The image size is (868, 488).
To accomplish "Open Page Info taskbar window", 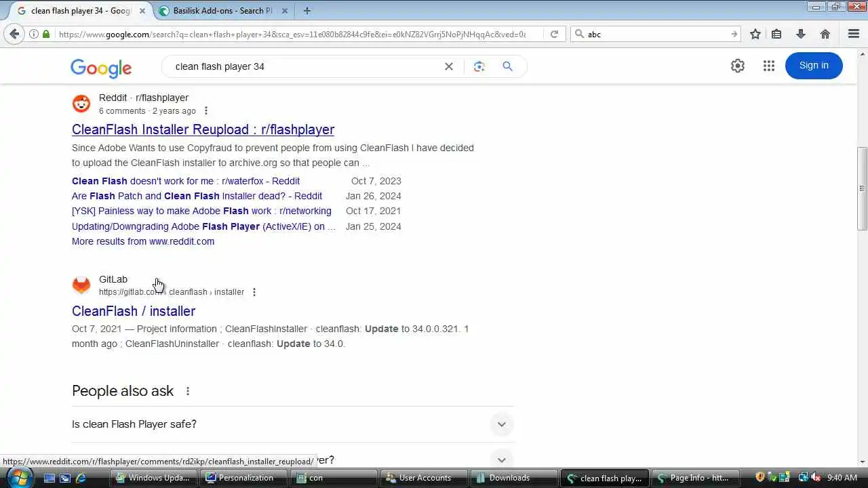I will point(696,478).
